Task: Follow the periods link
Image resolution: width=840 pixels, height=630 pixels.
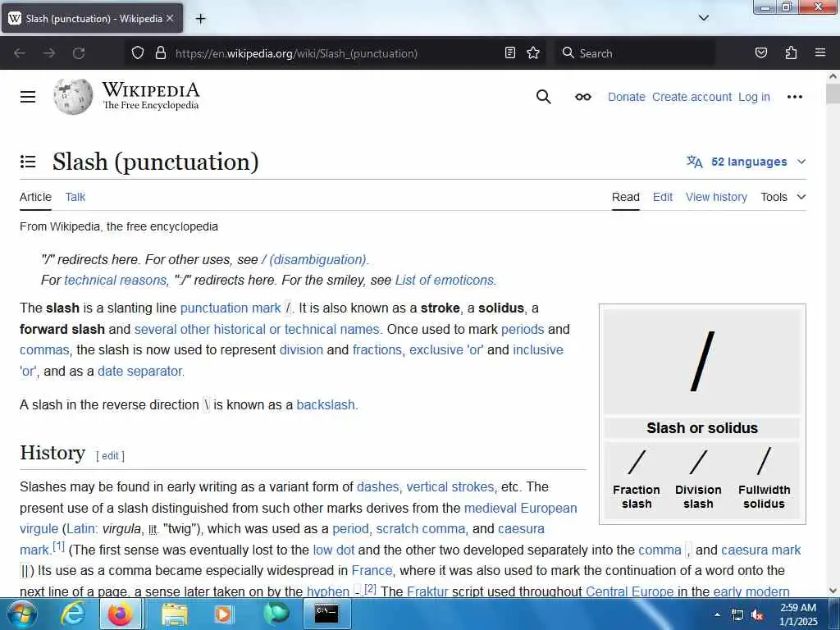Action: (523, 330)
